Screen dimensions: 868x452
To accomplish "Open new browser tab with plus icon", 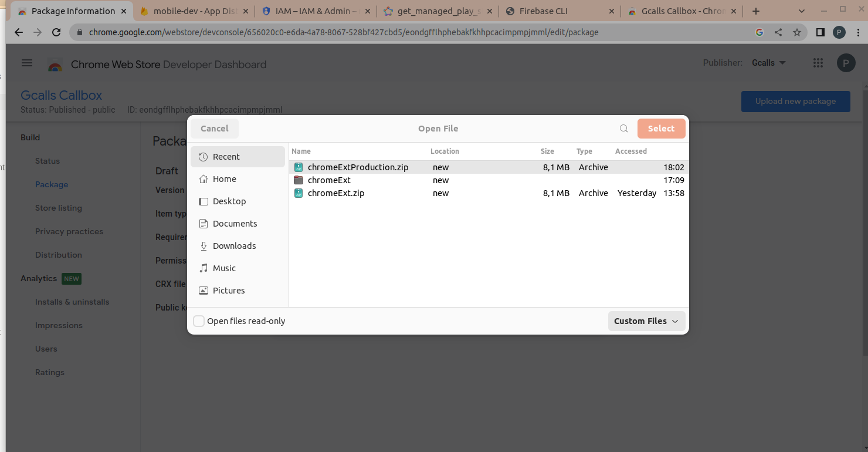I will point(756,11).
